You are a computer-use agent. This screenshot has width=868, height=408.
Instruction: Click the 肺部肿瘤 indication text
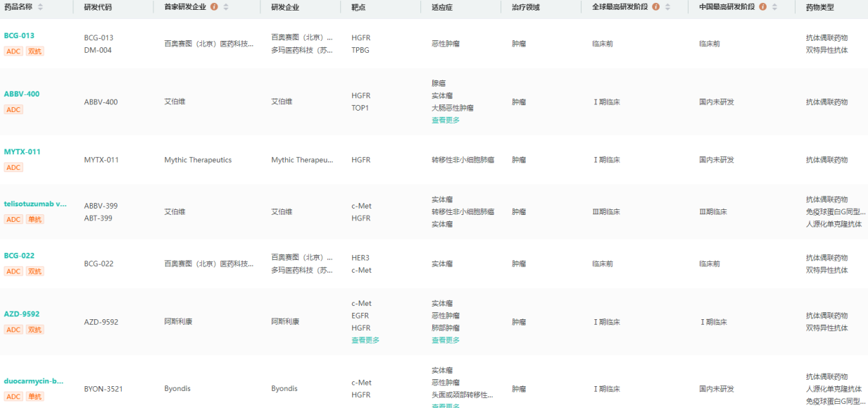(x=446, y=328)
